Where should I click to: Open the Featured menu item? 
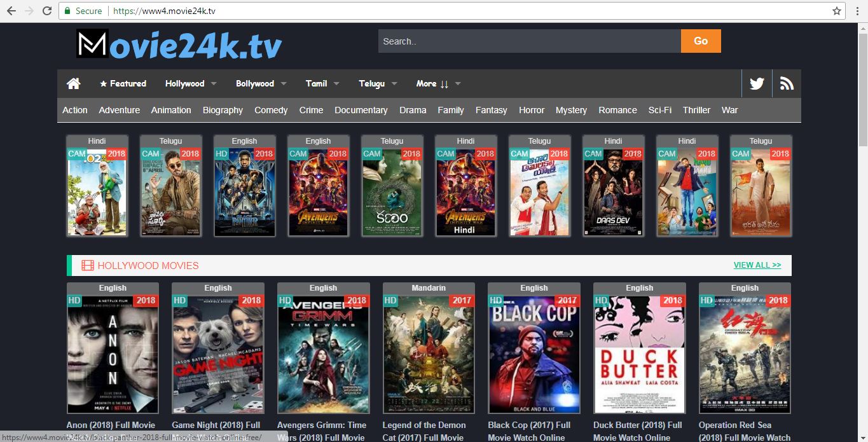point(123,83)
